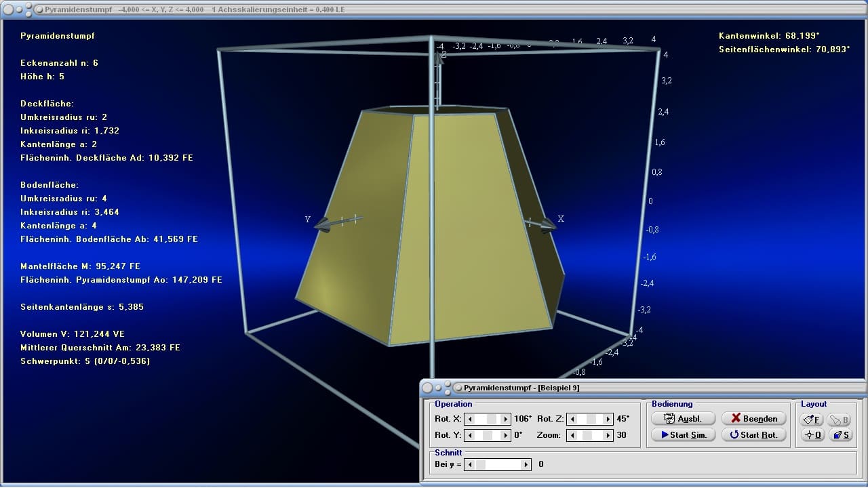The height and width of the screenshot is (488, 868).
Task: Click the Rot. Z slider thumb
Action: coord(591,419)
